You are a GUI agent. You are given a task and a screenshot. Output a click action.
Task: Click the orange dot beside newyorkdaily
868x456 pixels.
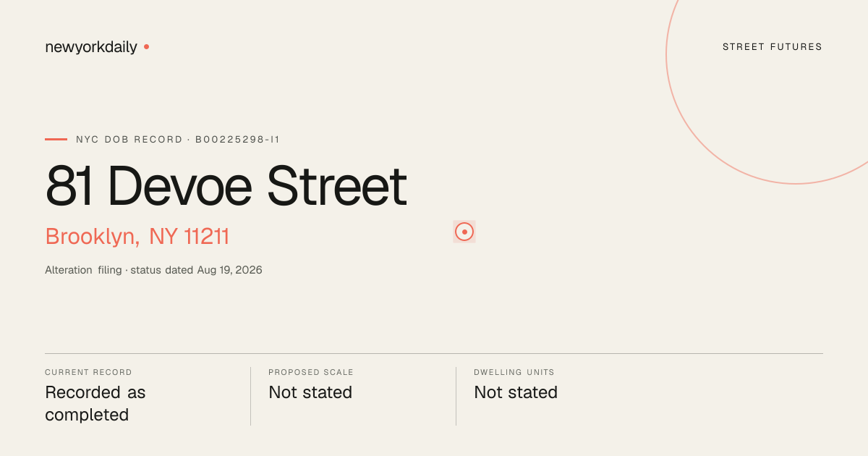pos(146,47)
